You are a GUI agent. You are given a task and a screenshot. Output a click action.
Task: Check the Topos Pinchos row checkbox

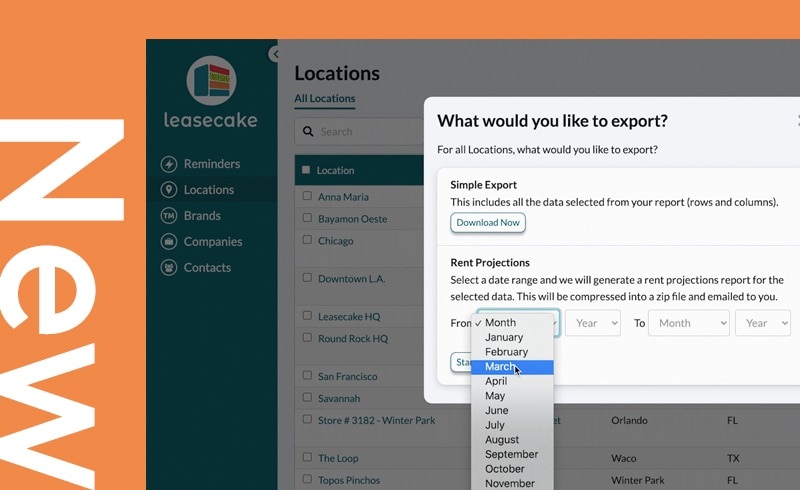point(307,479)
